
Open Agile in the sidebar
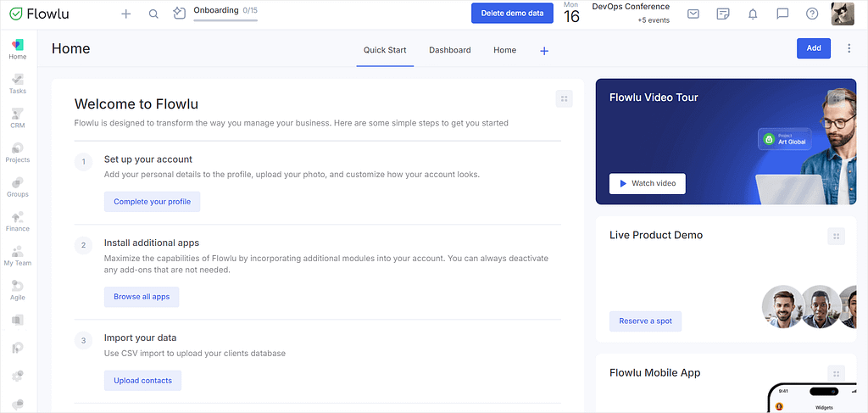(18, 290)
